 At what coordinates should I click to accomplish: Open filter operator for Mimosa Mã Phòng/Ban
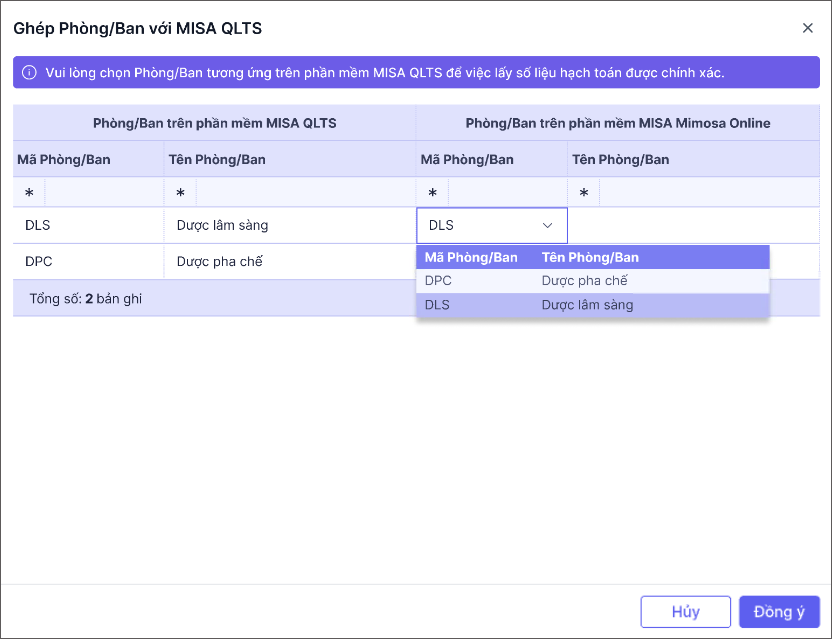coord(432,193)
